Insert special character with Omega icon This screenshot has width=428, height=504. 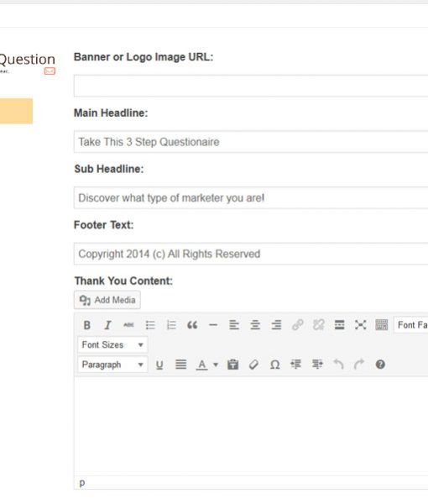click(275, 365)
